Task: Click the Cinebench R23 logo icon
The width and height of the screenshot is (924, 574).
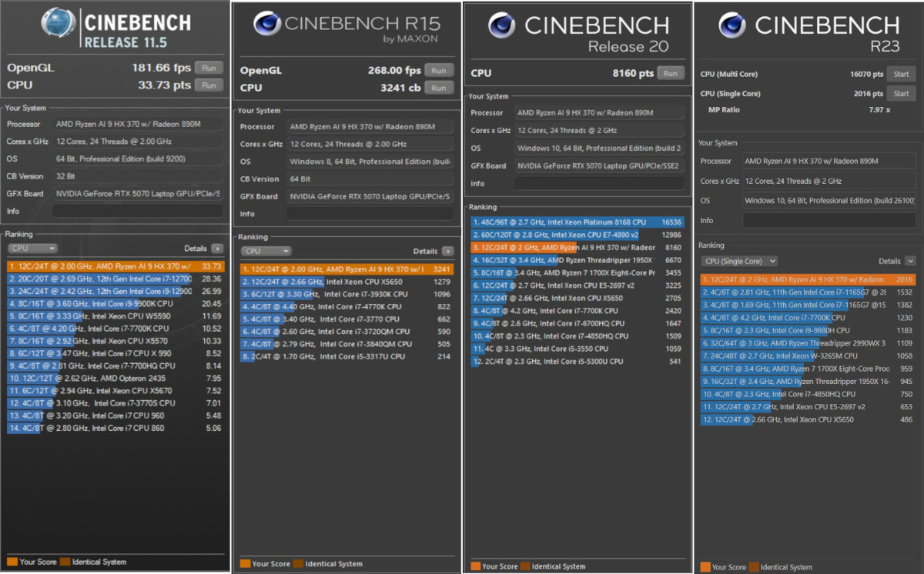Action: tap(731, 25)
